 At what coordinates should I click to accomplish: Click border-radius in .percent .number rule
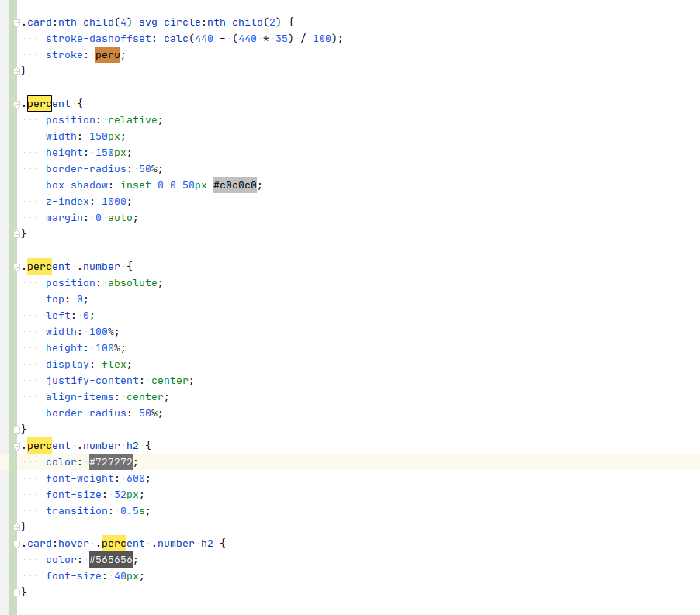[85, 413]
